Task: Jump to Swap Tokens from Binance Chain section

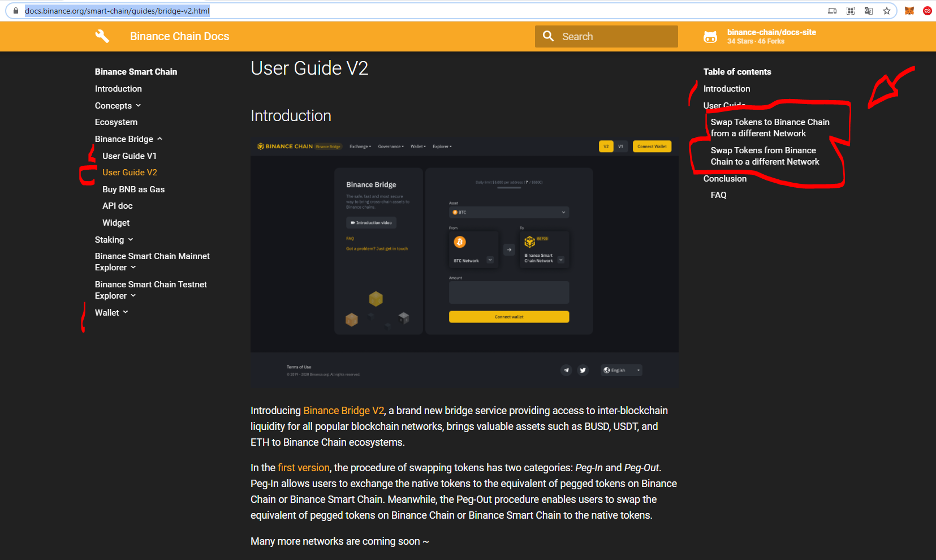Action: coord(765,156)
